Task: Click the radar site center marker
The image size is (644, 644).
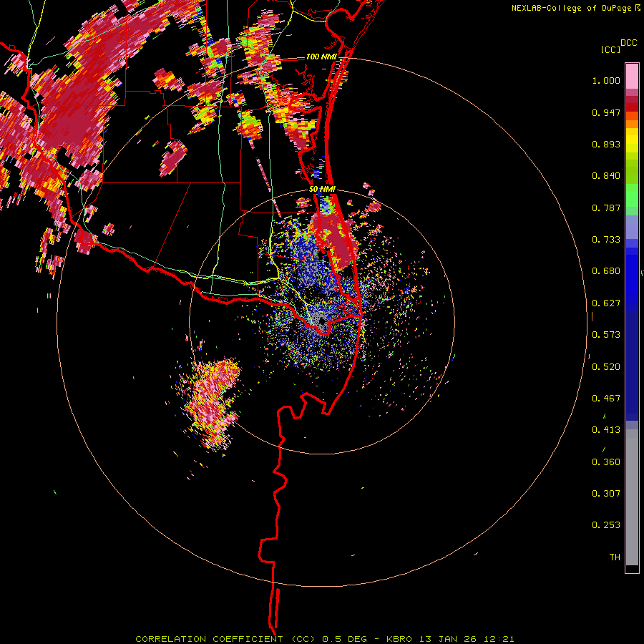Action: (322, 321)
